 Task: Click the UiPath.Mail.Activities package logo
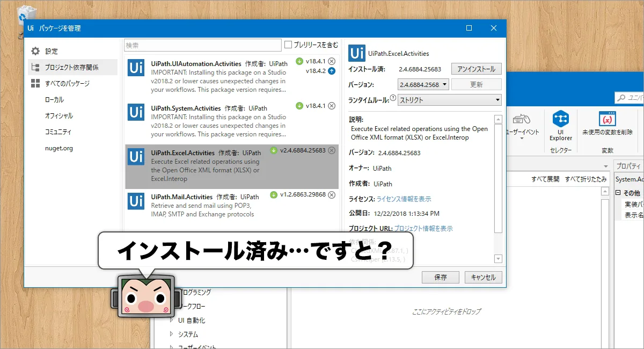[136, 201]
